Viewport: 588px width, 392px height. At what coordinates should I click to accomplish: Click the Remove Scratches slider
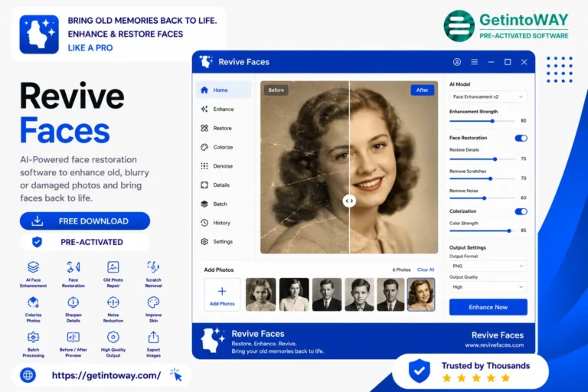coord(482,178)
